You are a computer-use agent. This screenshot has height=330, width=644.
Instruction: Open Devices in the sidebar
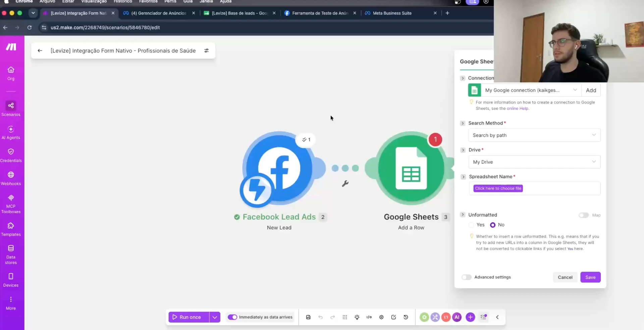pyautogui.click(x=11, y=280)
